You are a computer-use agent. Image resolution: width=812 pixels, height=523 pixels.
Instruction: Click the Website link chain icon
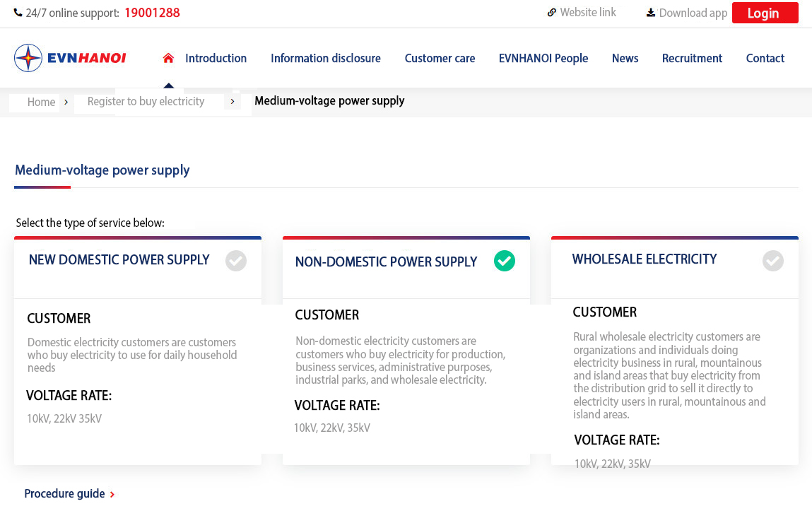tap(551, 12)
